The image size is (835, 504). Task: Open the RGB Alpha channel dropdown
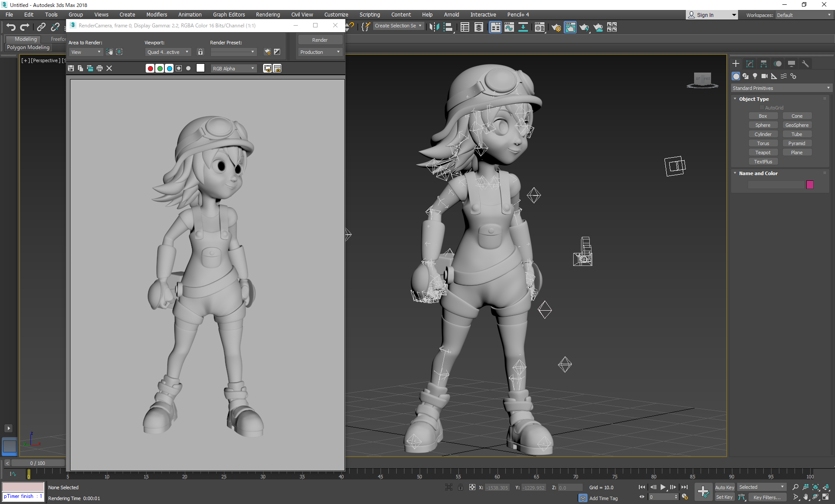point(234,68)
